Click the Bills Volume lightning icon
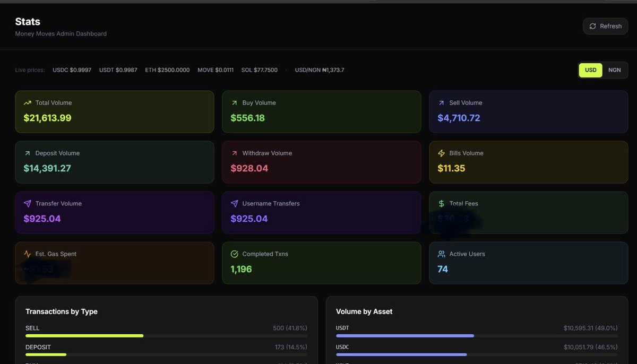 pyautogui.click(x=441, y=153)
